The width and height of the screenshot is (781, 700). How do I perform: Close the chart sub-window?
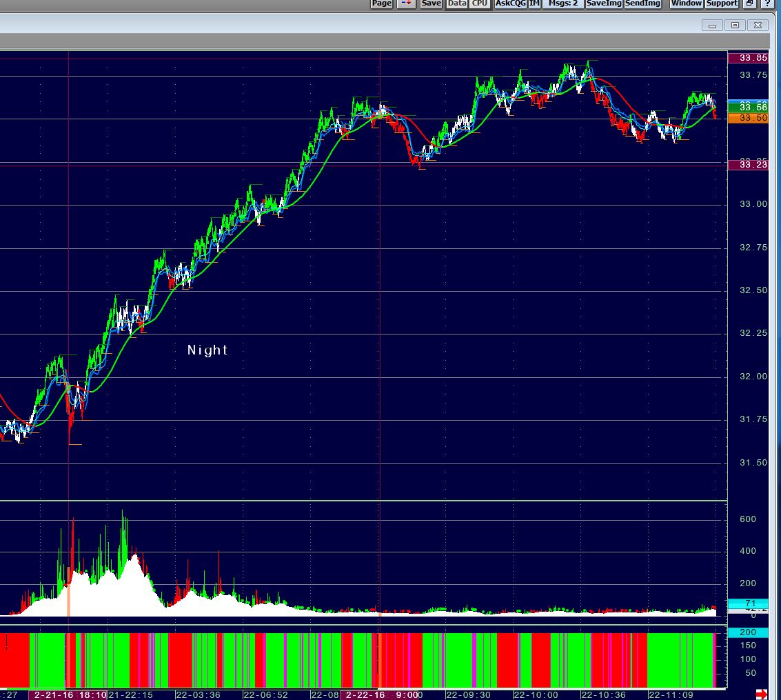point(758,26)
